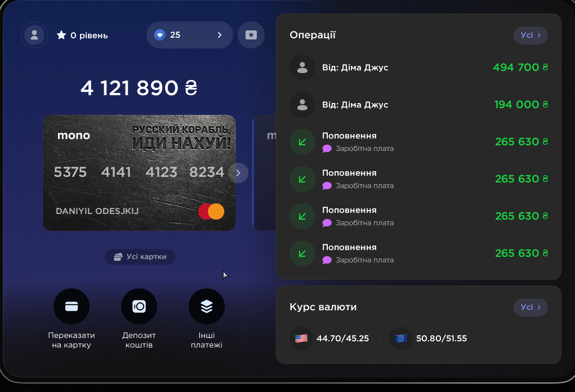Click the EU flag currency icon

(x=401, y=338)
